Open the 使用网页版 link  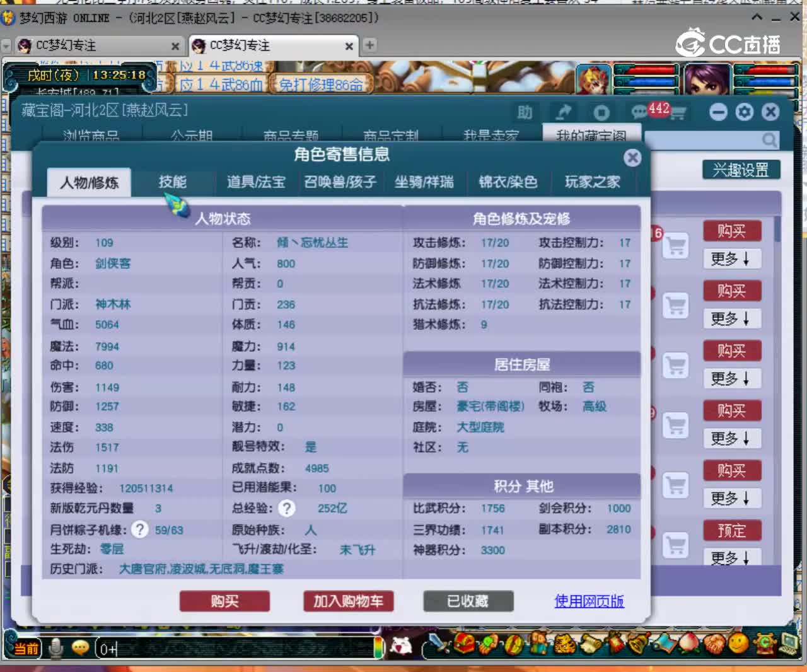pos(589,601)
